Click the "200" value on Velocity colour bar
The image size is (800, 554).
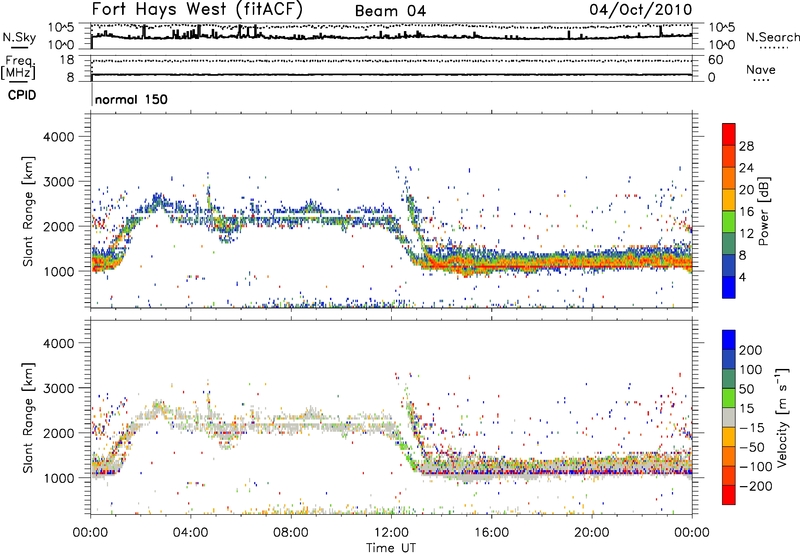[751, 350]
